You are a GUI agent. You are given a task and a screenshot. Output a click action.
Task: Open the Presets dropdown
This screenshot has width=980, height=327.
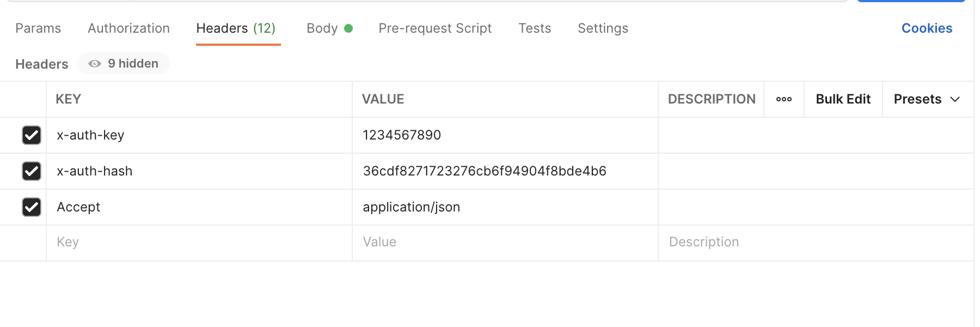click(x=926, y=99)
